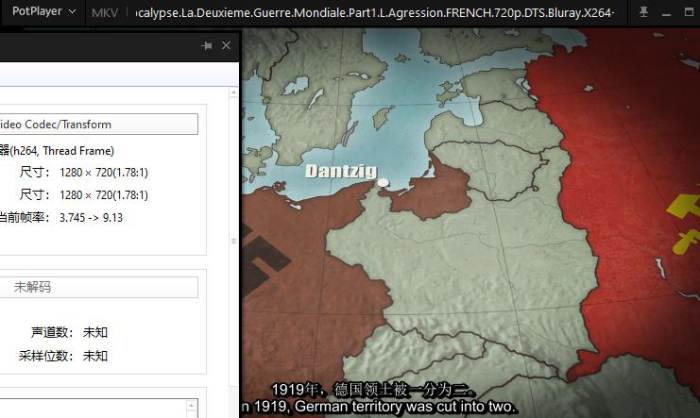Click the bottom text box scroll-up arrow
This screenshot has height=418, width=700.
tap(191, 405)
